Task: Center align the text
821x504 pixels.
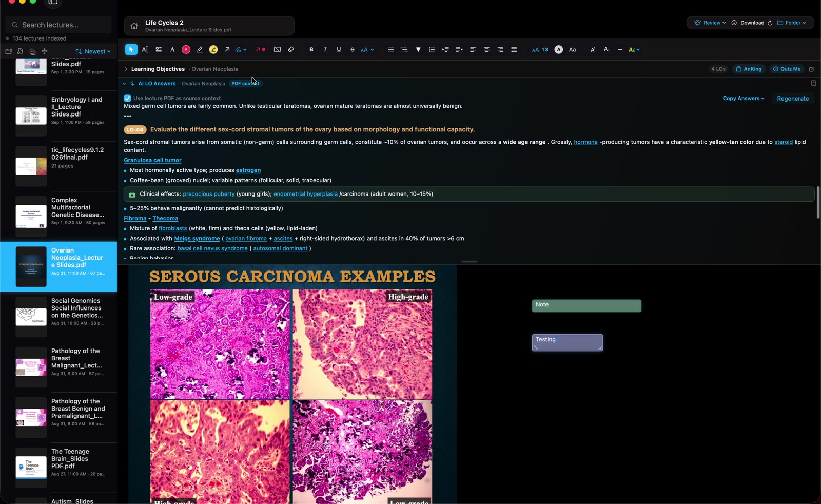Action: (486, 50)
